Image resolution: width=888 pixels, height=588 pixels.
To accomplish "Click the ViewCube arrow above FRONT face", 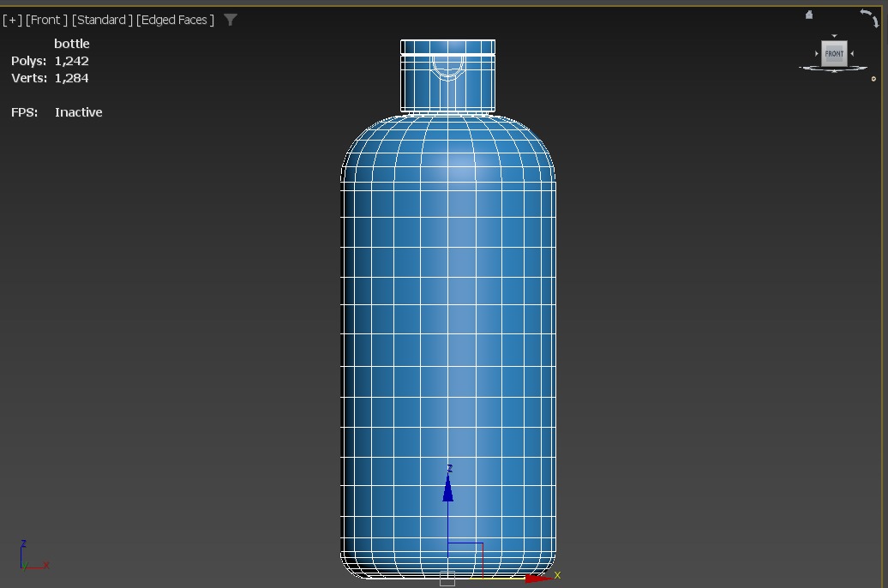I will (x=834, y=36).
